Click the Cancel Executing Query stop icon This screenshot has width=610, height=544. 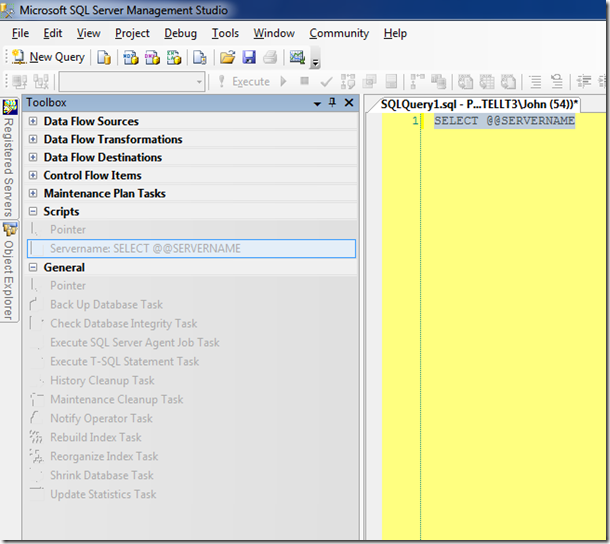(x=305, y=81)
